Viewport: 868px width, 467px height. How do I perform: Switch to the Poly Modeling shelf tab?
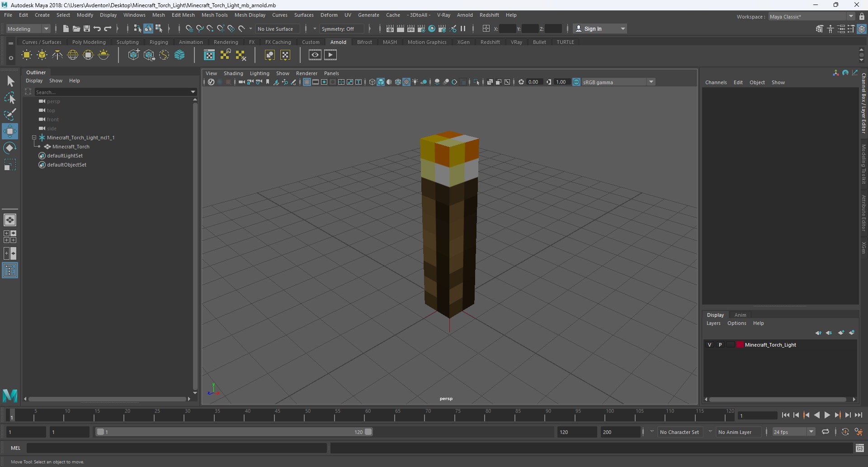click(89, 42)
